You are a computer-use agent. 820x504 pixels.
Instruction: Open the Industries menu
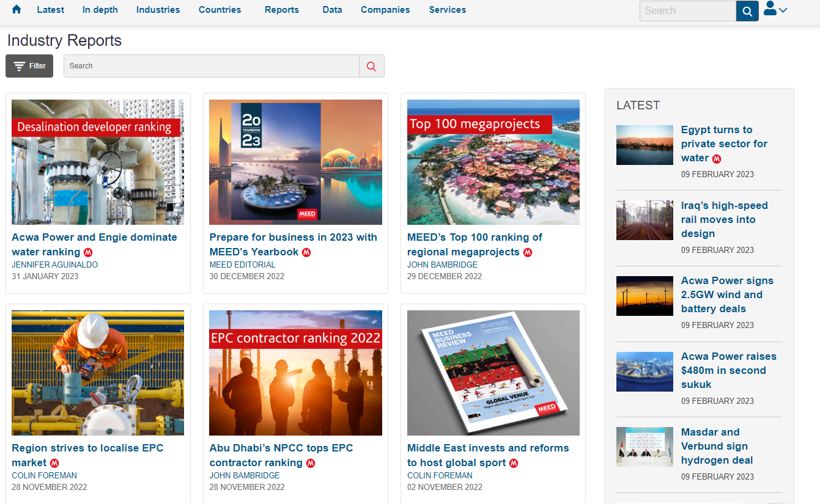click(x=158, y=10)
